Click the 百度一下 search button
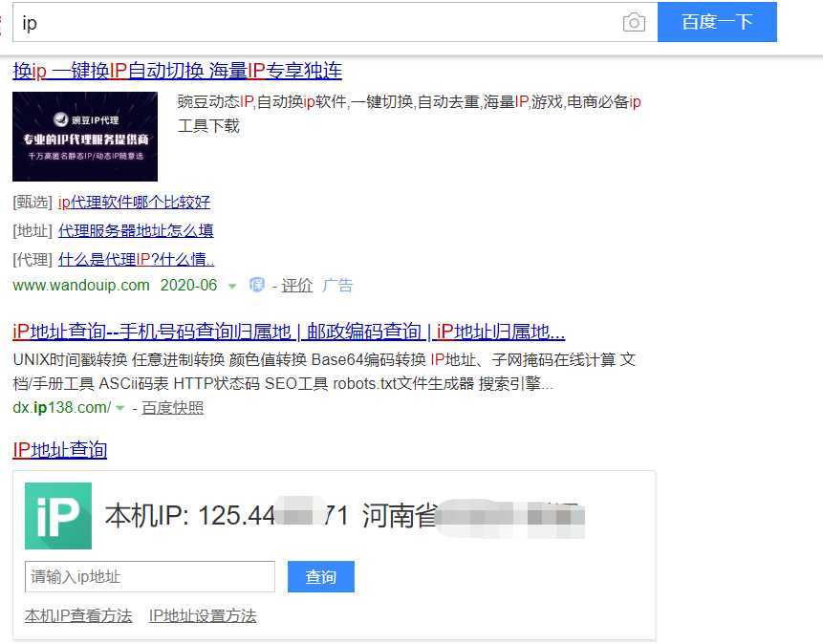The width and height of the screenshot is (823, 644). (717, 22)
